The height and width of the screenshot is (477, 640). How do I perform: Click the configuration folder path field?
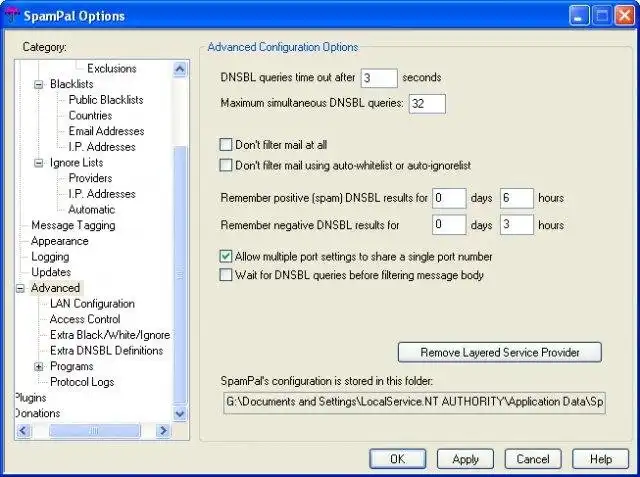point(414,402)
